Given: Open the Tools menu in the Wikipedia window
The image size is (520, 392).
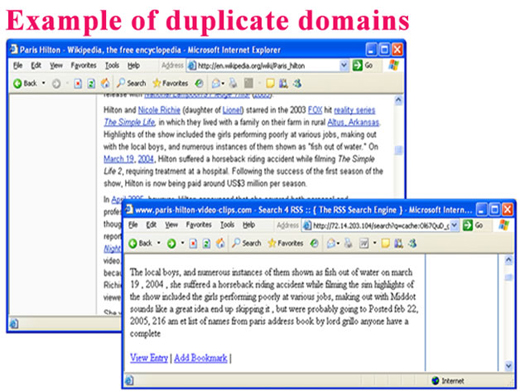Looking at the screenshot, I should [x=112, y=66].
